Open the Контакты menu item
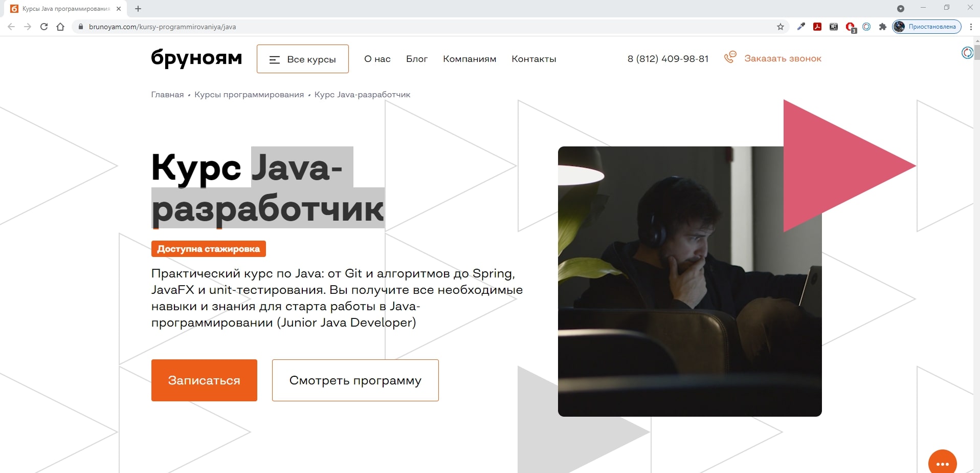The image size is (980, 473). point(534,59)
